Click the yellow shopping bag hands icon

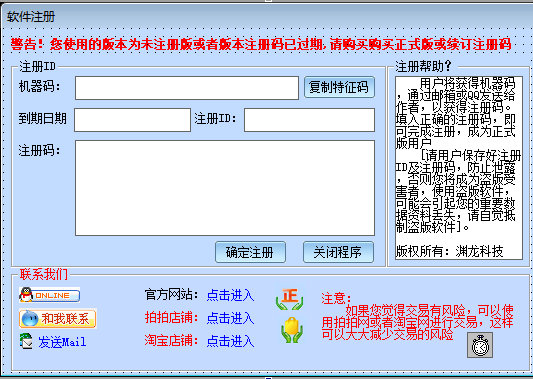click(x=292, y=330)
